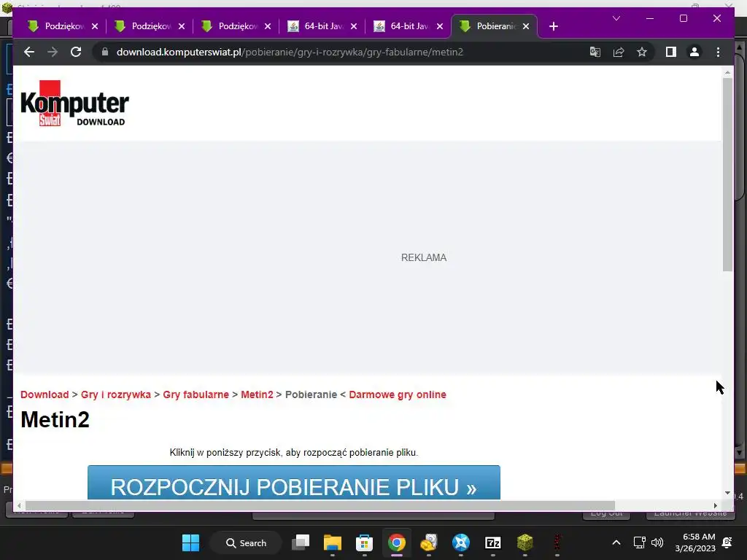Viewport: 747px width, 560px height.
Task: Open the notification bell icon
Action: click(x=727, y=542)
